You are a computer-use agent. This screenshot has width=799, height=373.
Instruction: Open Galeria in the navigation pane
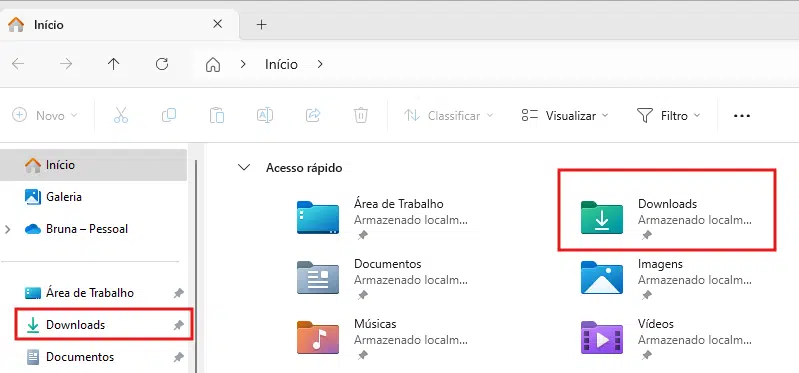coord(93,197)
